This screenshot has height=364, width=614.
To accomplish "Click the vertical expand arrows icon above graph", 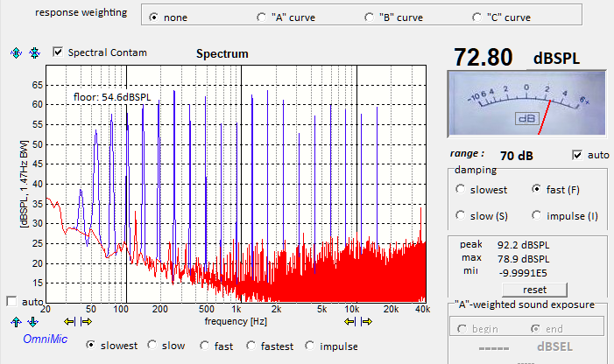I will point(16,53).
